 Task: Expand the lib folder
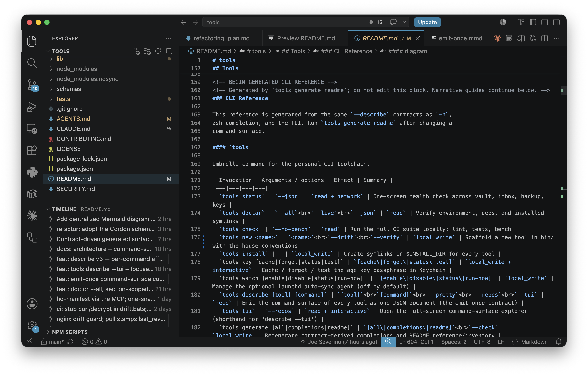click(111, 59)
